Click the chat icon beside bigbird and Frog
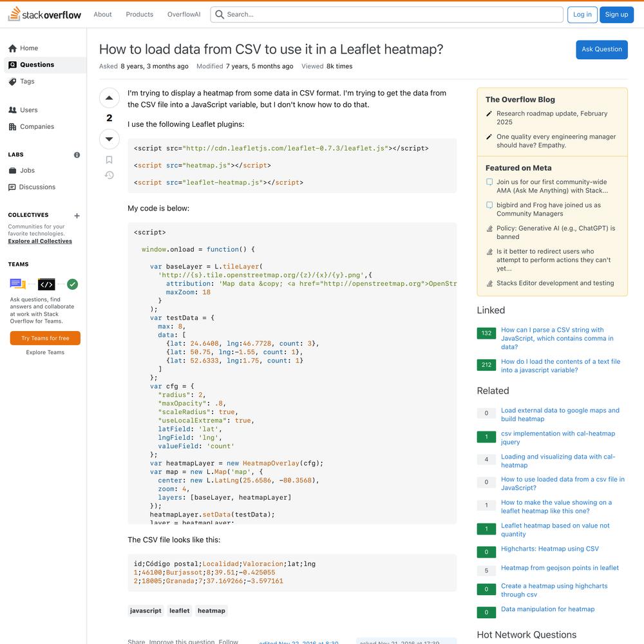The height and width of the screenshot is (644, 644). click(489, 205)
